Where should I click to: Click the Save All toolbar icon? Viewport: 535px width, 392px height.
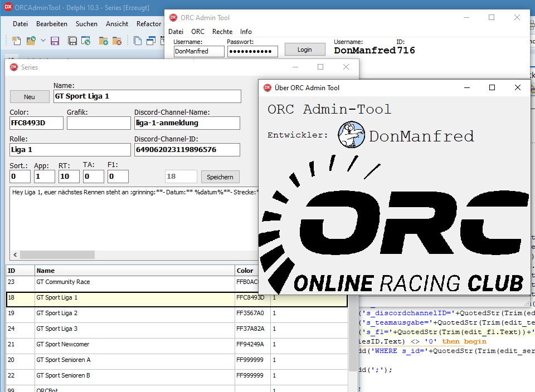[72, 41]
